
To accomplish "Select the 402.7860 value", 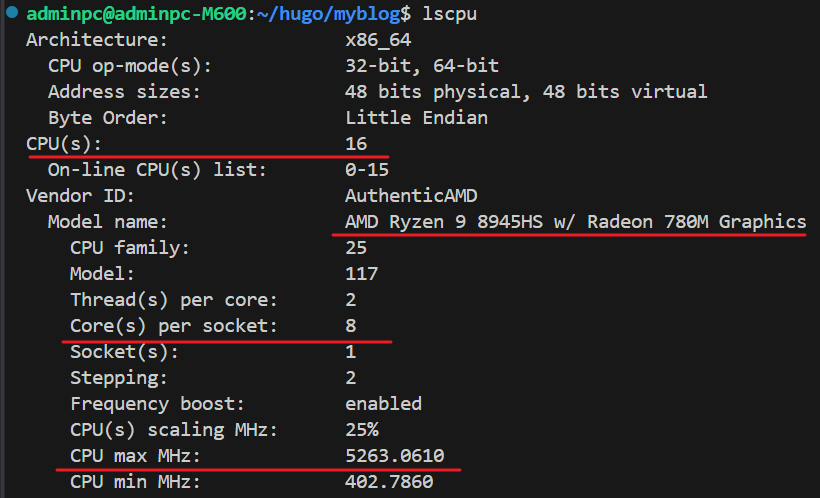I will (389, 482).
